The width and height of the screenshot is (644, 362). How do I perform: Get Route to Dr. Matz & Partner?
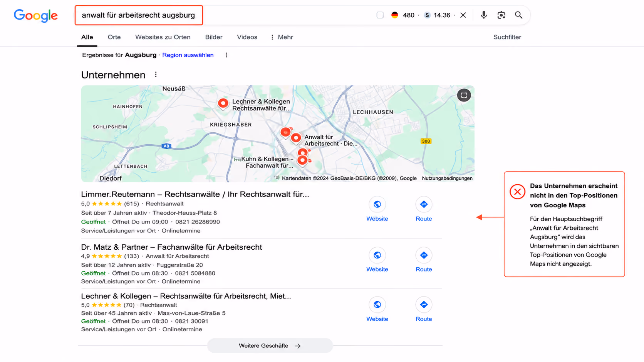[424, 255]
